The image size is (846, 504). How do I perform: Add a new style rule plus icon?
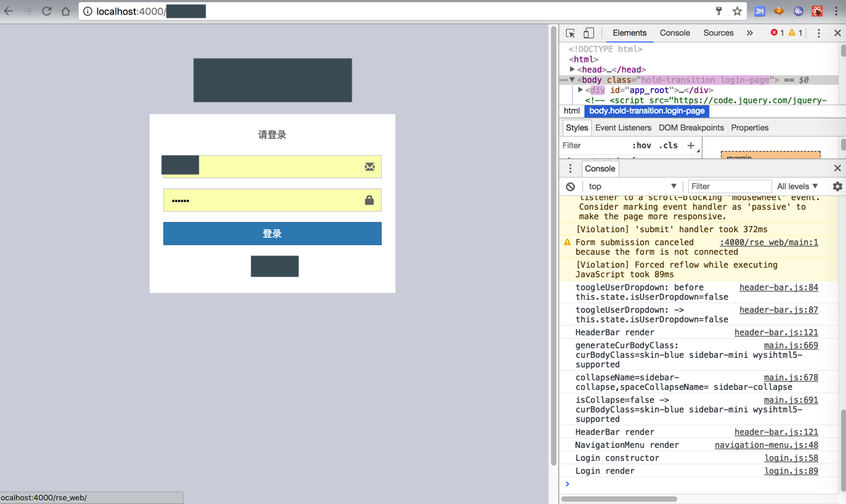point(690,145)
